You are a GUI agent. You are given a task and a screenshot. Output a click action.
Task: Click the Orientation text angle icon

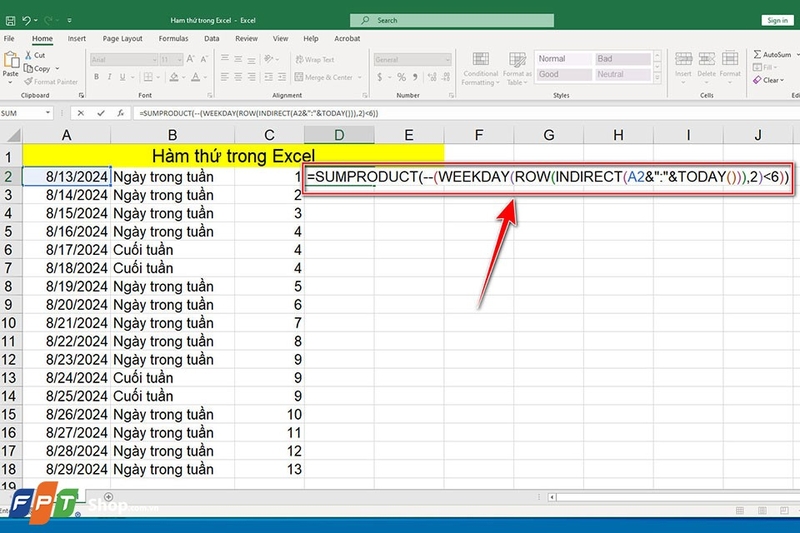coord(269,59)
